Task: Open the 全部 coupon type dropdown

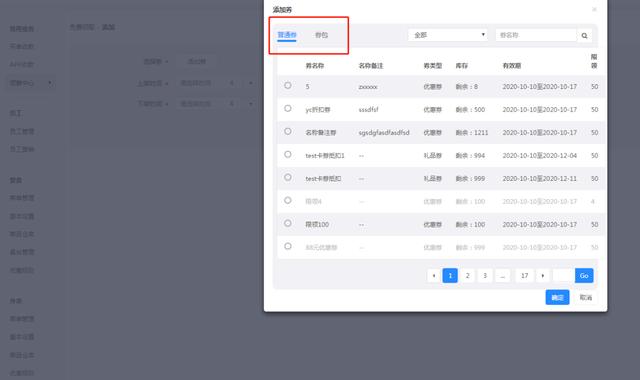Action: (448, 35)
